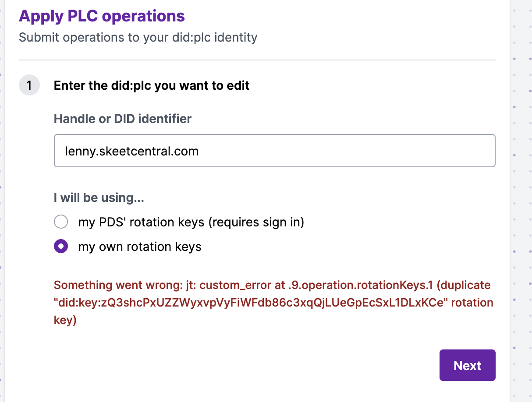Click the "lenny.skeetcentral.com" text in the input

[x=131, y=152]
